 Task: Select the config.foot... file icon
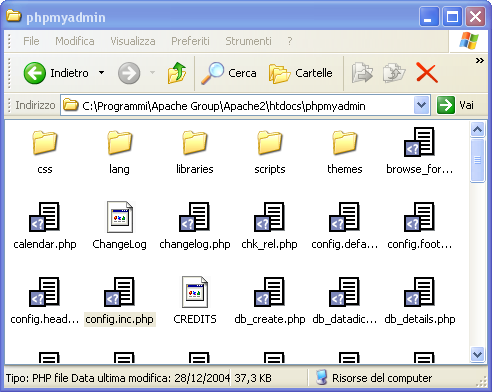[419, 217]
